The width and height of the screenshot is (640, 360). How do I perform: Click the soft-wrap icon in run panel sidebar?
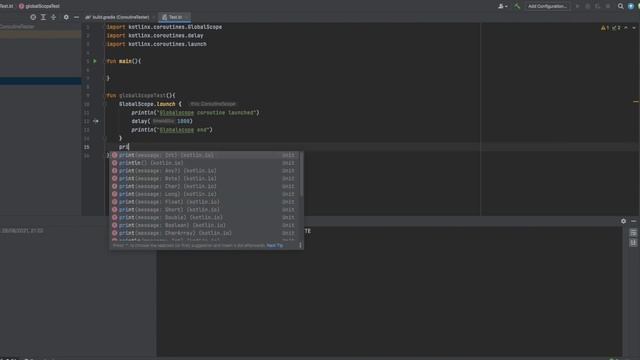pyautogui.click(x=633, y=233)
